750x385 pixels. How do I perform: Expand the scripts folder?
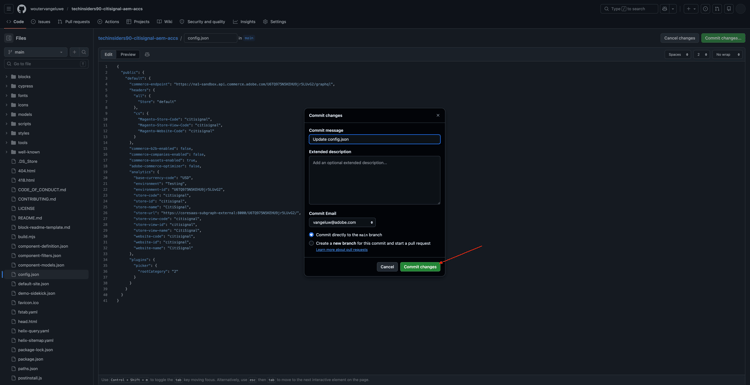[x=24, y=124]
